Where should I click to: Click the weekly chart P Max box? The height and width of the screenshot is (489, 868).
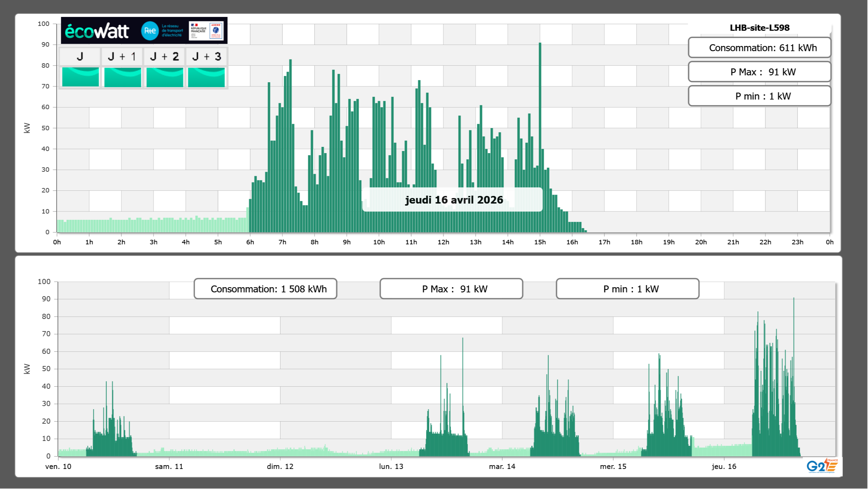click(451, 289)
